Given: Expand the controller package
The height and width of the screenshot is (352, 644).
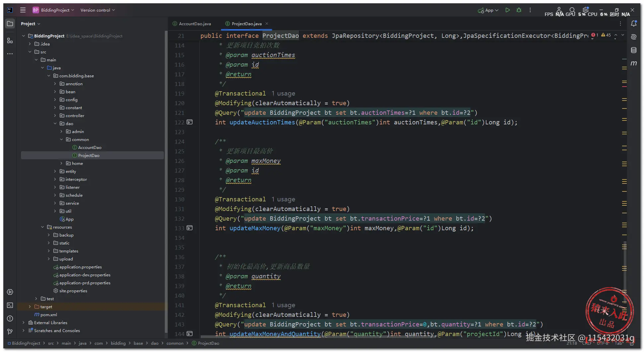Looking at the screenshot, I should 55,115.
